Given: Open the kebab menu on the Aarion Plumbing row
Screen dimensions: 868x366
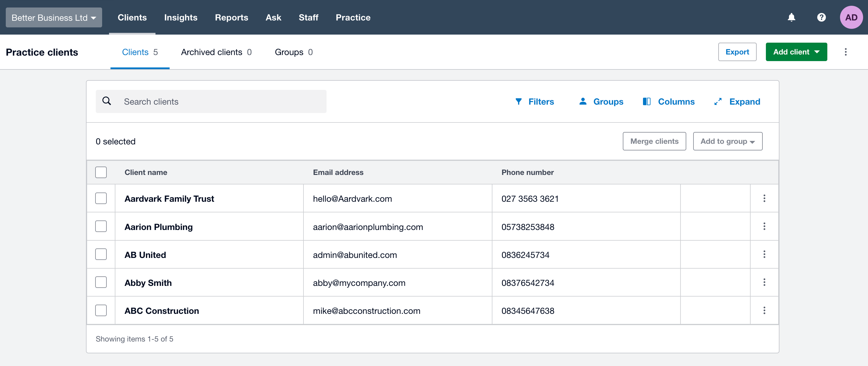Looking at the screenshot, I should 764,226.
